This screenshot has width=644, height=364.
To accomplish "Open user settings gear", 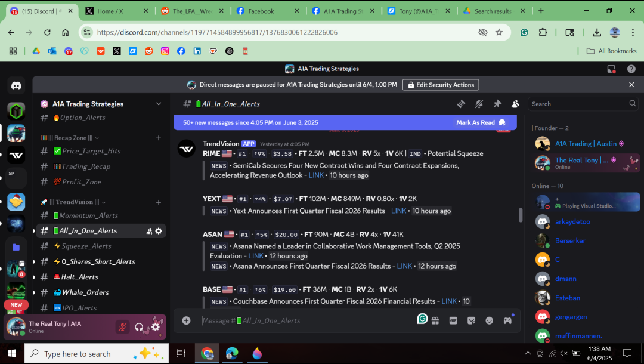I will tap(155, 327).
